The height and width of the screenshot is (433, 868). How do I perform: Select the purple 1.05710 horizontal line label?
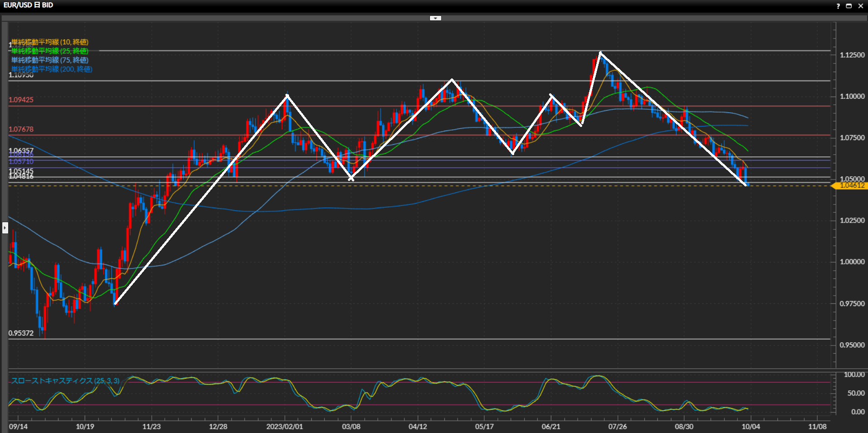tap(21, 162)
